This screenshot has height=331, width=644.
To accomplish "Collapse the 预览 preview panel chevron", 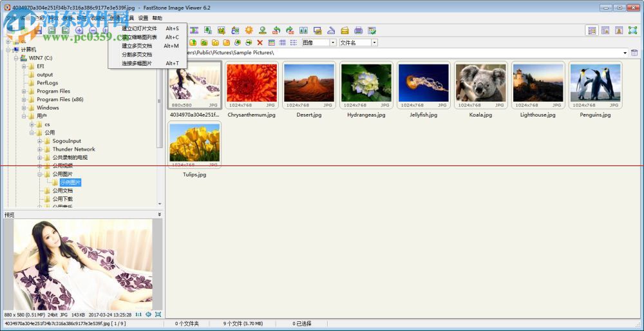I will click(x=159, y=214).
